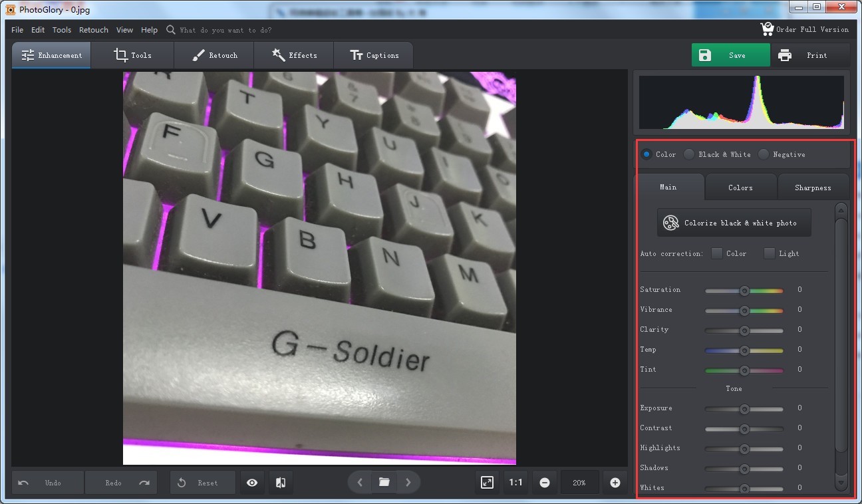Open the Captions text tool

point(355,55)
